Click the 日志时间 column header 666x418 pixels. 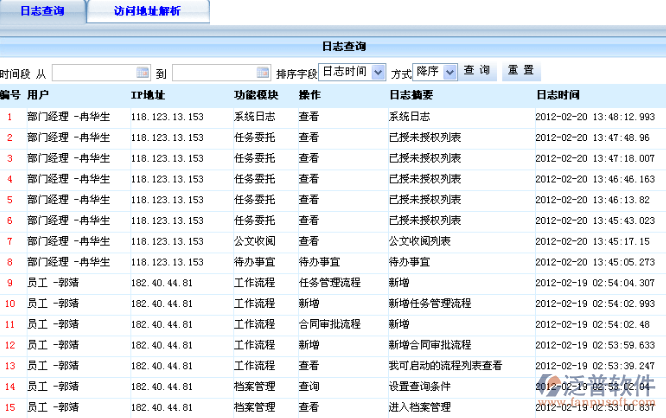click(x=557, y=95)
